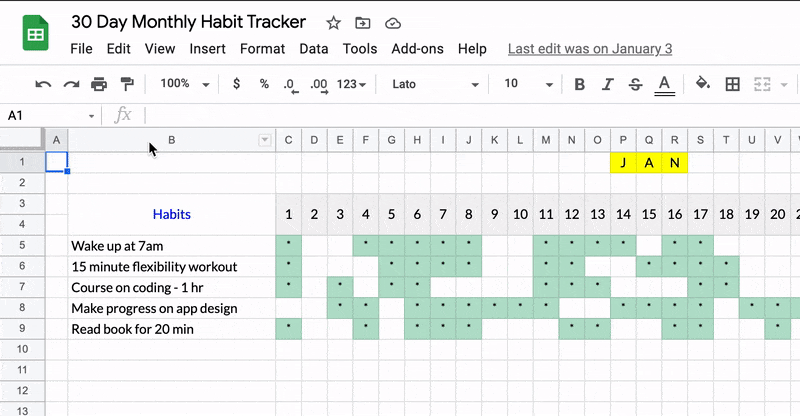The width and height of the screenshot is (800, 416).
Task: Click the Undo arrow in the toolbar
Action: pos(43,84)
